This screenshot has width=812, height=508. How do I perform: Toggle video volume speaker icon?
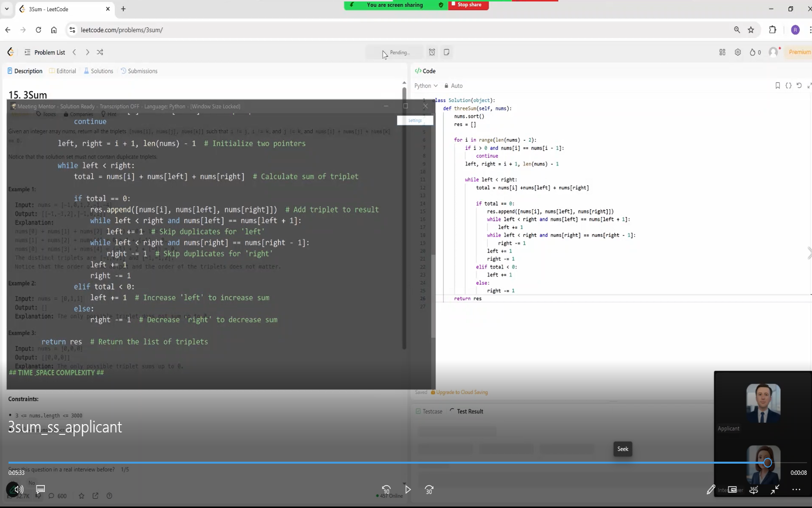click(x=18, y=489)
